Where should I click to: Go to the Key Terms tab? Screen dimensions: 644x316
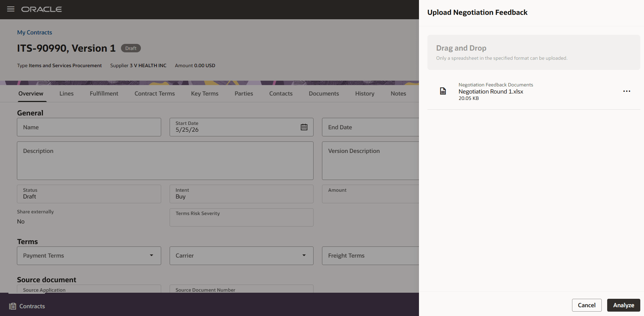click(205, 94)
